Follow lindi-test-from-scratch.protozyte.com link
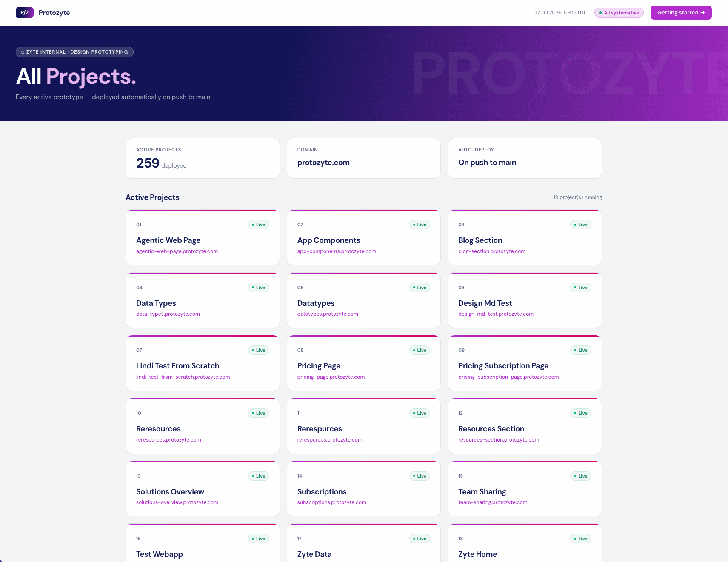The height and width of the screenshot is (562, 728). point(183,377)
